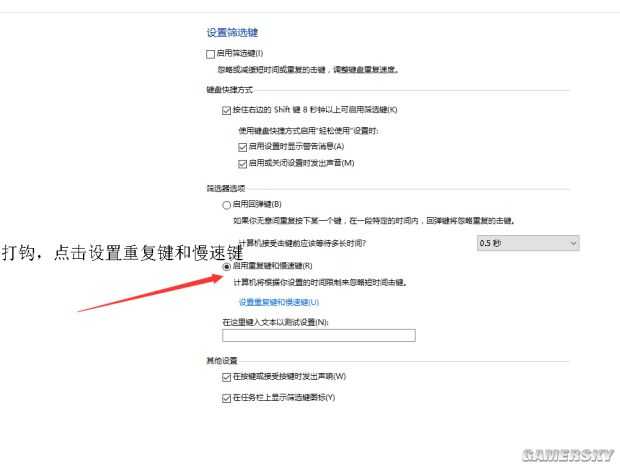
Task: Click the chevron arrow on the 0.5 秒 combo box
Action: pos(572,243)
